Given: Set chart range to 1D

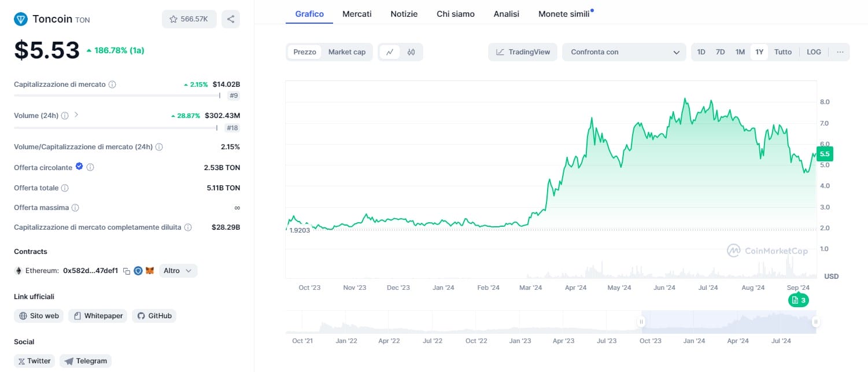Looking at the screenshot, I should click(x=701, y=52).
